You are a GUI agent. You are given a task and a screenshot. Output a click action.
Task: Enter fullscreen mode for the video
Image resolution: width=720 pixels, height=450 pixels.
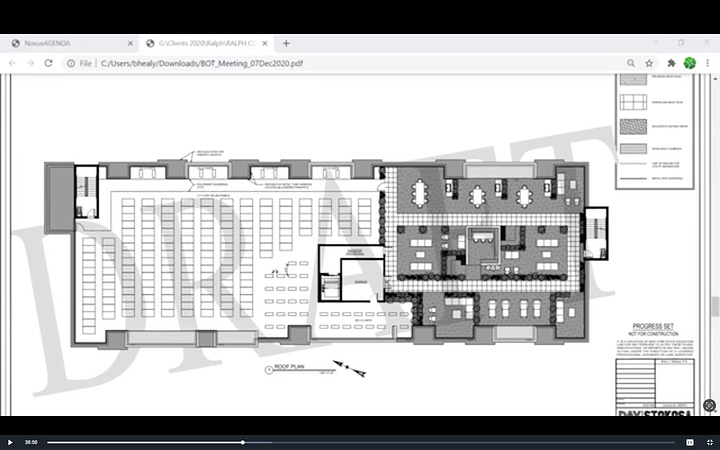pyautogui.click(x=709, y=442)
